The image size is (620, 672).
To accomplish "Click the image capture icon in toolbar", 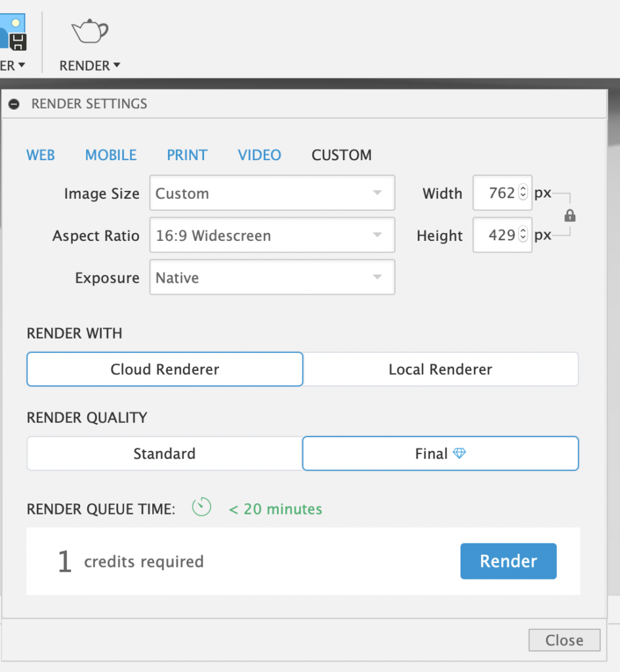I will click(x=13, y=33).
